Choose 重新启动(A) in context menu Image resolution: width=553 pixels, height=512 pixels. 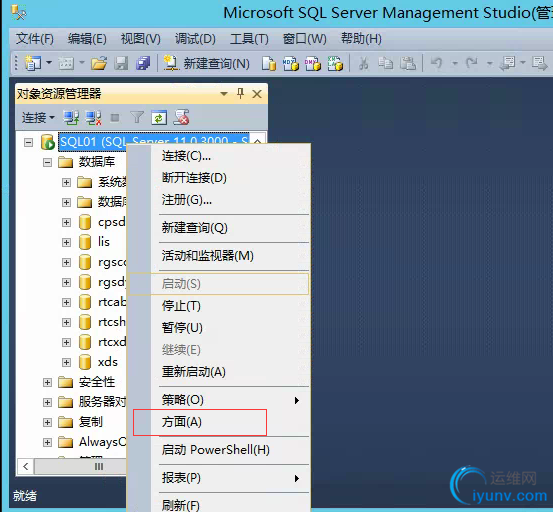click(x=219, y=372)
